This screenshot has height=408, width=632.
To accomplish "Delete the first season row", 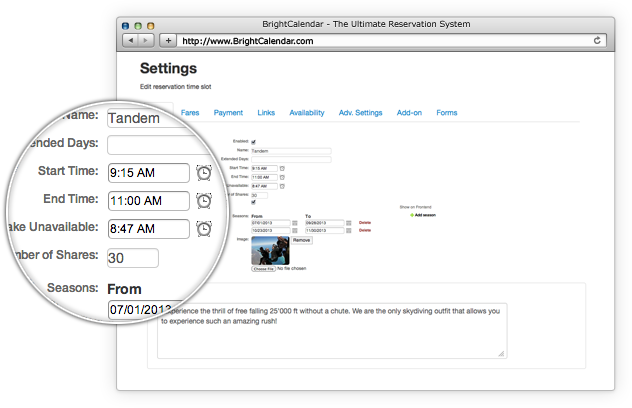I will 364,222.
